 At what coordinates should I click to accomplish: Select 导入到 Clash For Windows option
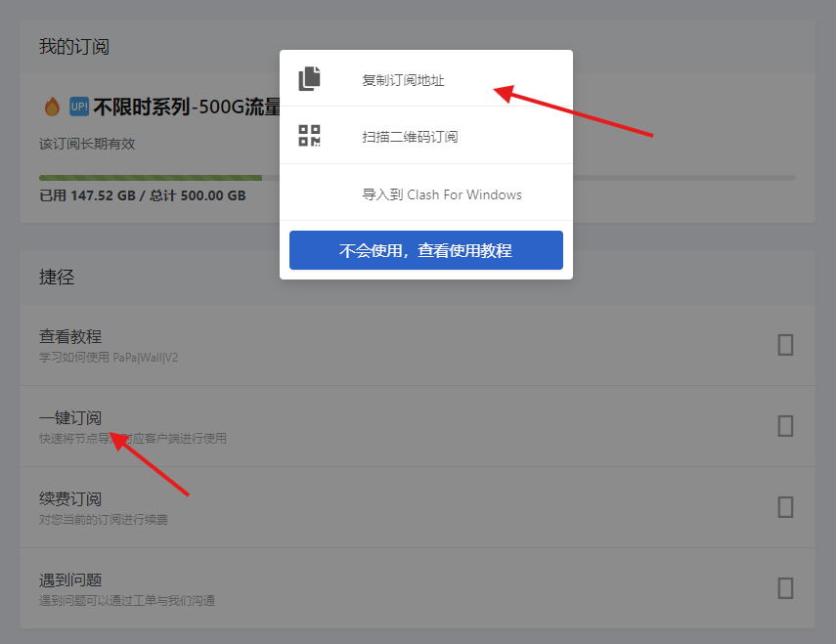click(442, 194)
